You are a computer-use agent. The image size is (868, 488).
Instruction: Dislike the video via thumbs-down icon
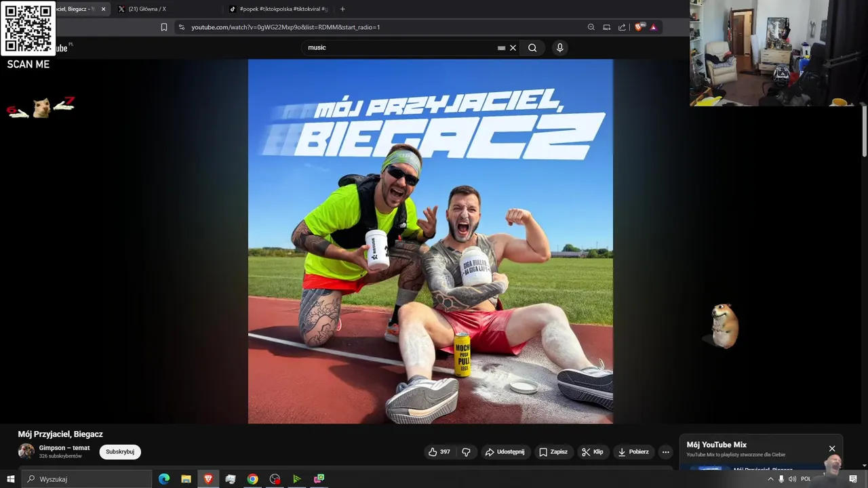click(x=466, y=452)
